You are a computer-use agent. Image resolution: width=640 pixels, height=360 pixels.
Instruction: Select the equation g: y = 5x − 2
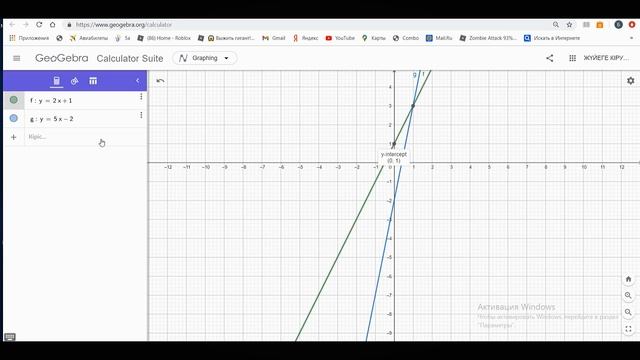(x=51, y=119)
